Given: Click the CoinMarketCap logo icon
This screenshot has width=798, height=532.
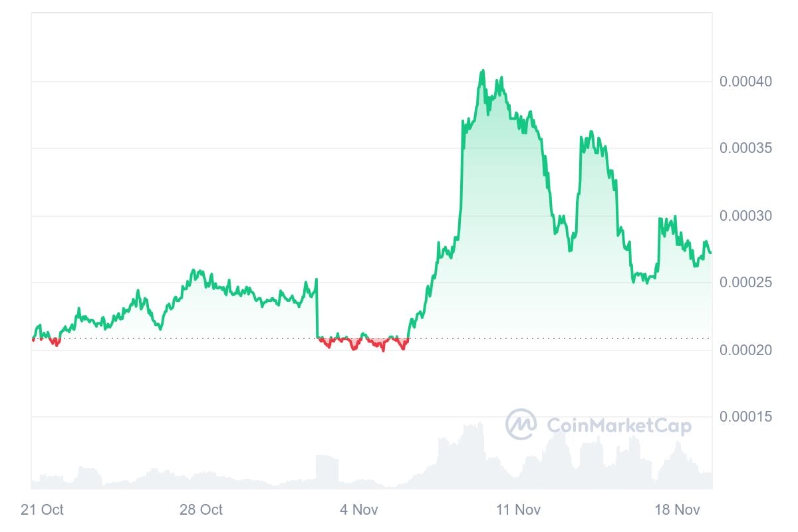Looking at the screenshot, I should coord(521,424).
